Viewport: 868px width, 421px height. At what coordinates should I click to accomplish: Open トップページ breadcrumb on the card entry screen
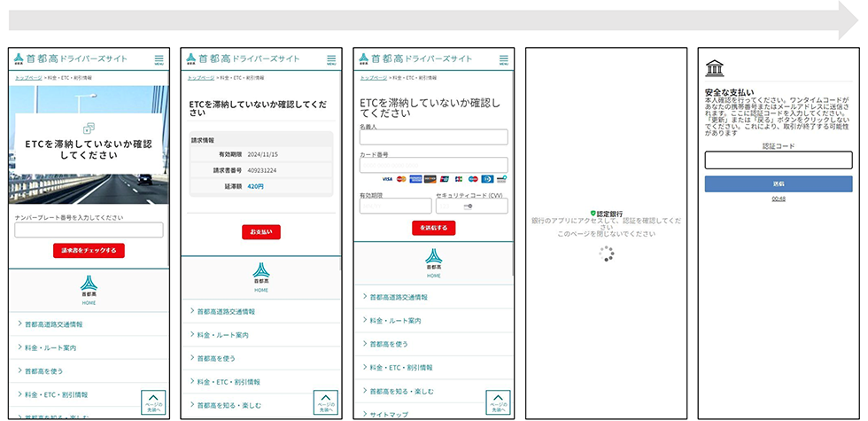[x=374, y=78]
